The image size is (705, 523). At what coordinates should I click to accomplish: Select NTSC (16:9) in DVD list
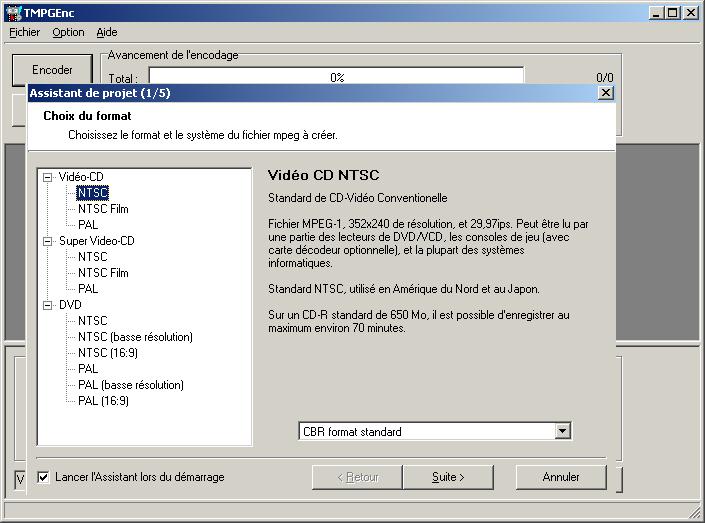[106, 353]
